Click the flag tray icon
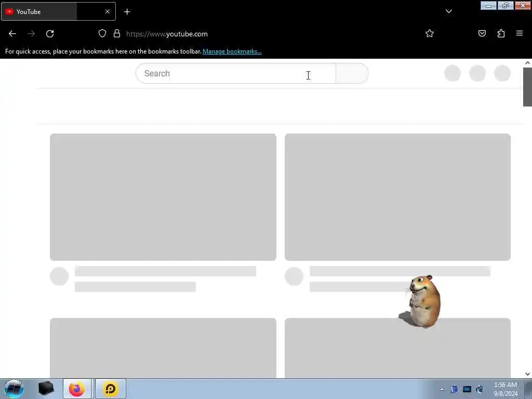Viewport: 532px width, 399px height. (454, 389)
